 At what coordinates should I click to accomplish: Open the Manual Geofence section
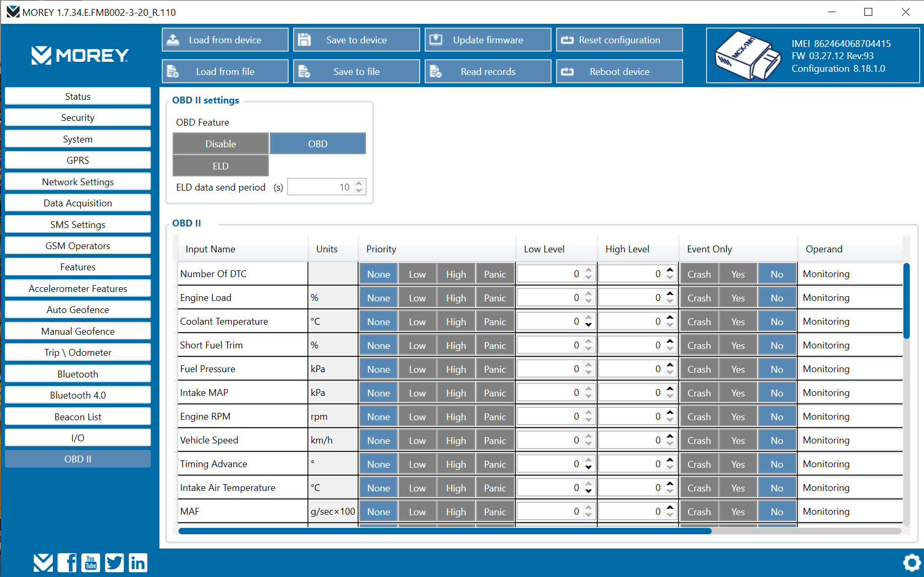(x=78, y=331)
